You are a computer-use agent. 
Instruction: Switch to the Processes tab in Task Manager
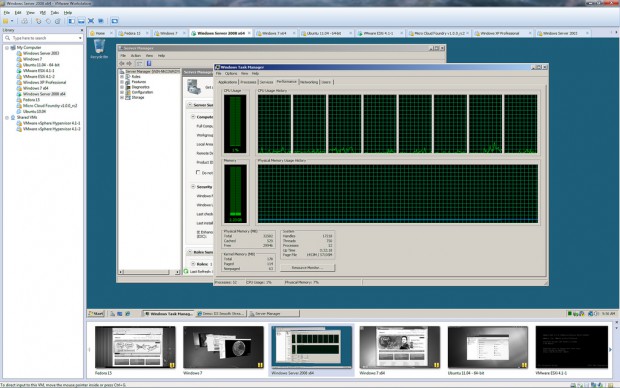(x=248, y=82)
